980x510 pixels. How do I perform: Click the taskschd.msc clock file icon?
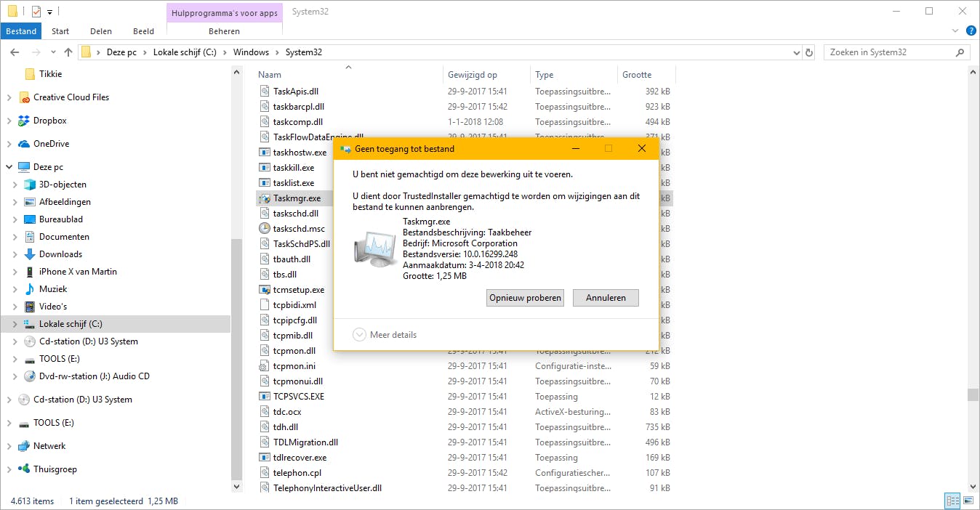coord(265,228)
